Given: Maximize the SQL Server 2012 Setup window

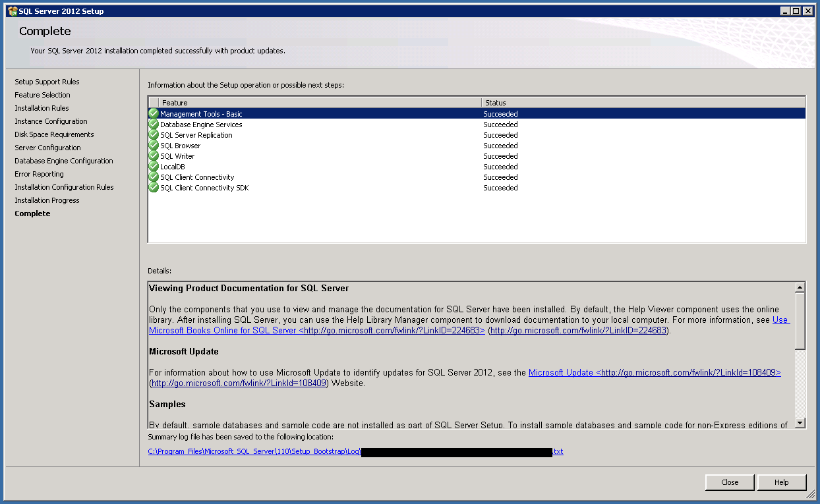Looking at the screenshot, I should (x=796, y=11).
